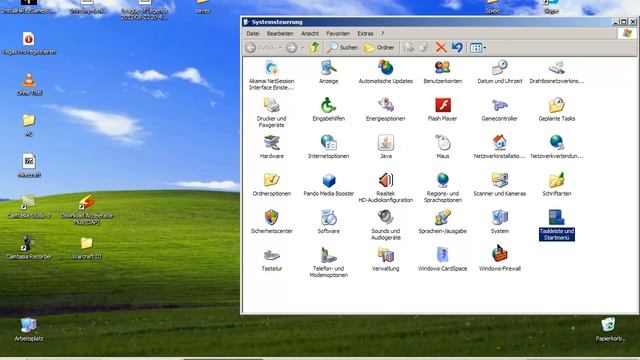640x360 pixels.
Task: Click the Suchen search button
Action: [x=343, y=48]
